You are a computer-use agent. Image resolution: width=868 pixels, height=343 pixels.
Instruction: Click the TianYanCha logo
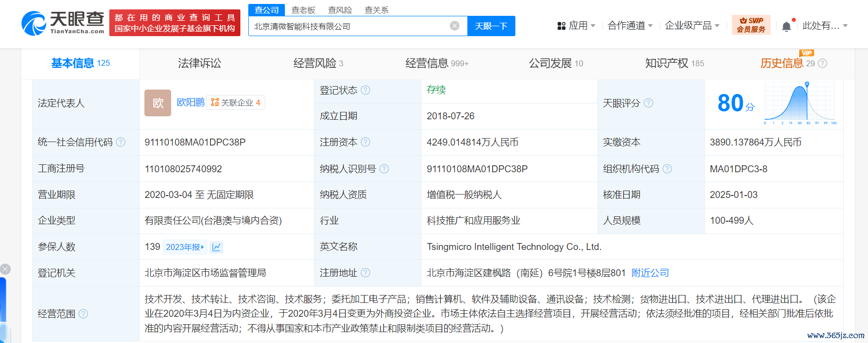point(63,23)
